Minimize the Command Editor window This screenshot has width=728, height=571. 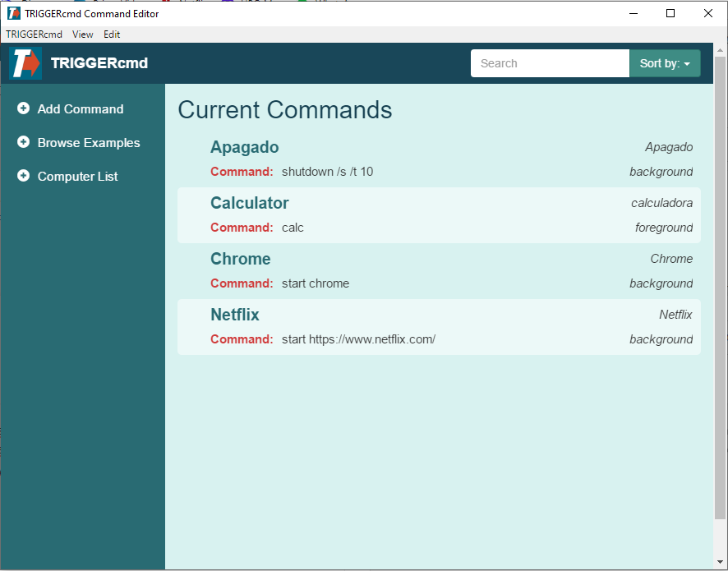click(x=634, y=13)
